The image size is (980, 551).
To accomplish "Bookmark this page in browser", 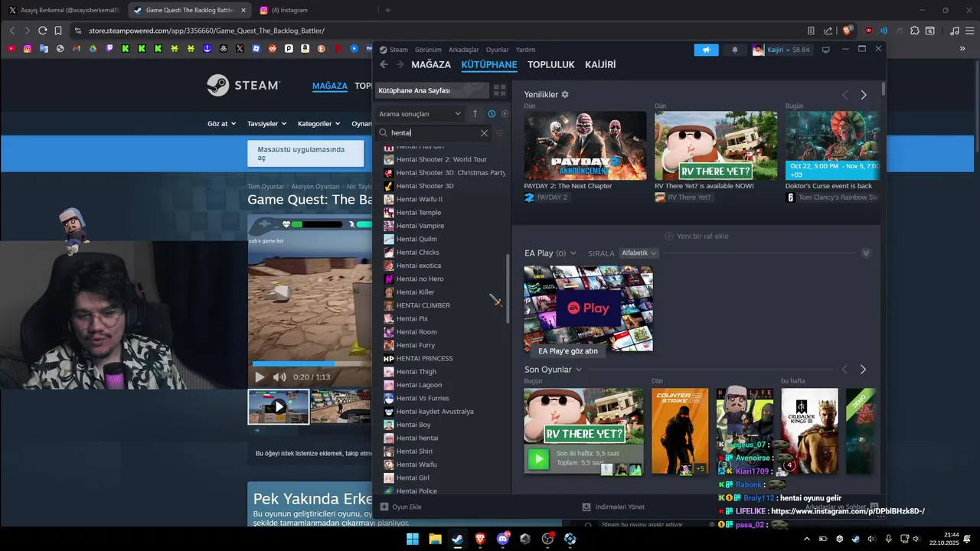I will pos(58,31).
